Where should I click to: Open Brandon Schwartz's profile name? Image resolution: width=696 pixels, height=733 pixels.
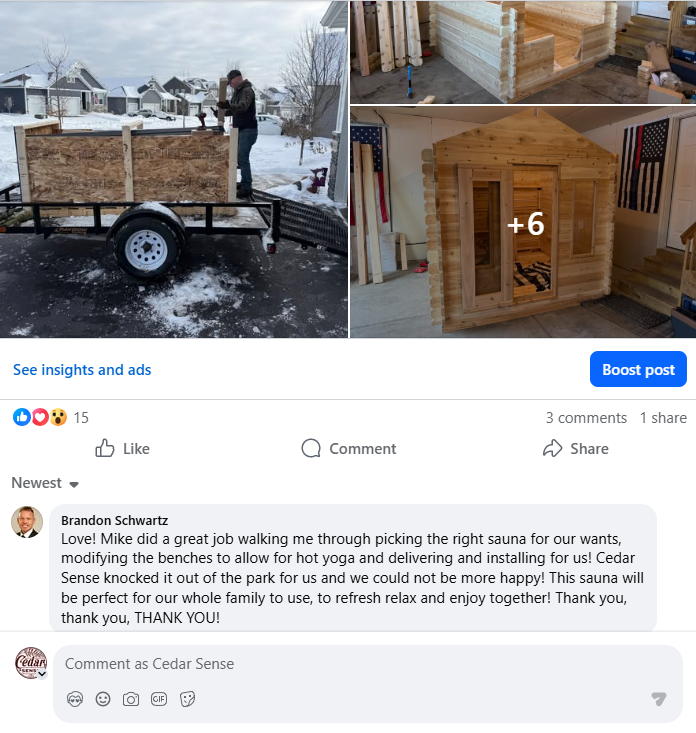click(115, 520)
